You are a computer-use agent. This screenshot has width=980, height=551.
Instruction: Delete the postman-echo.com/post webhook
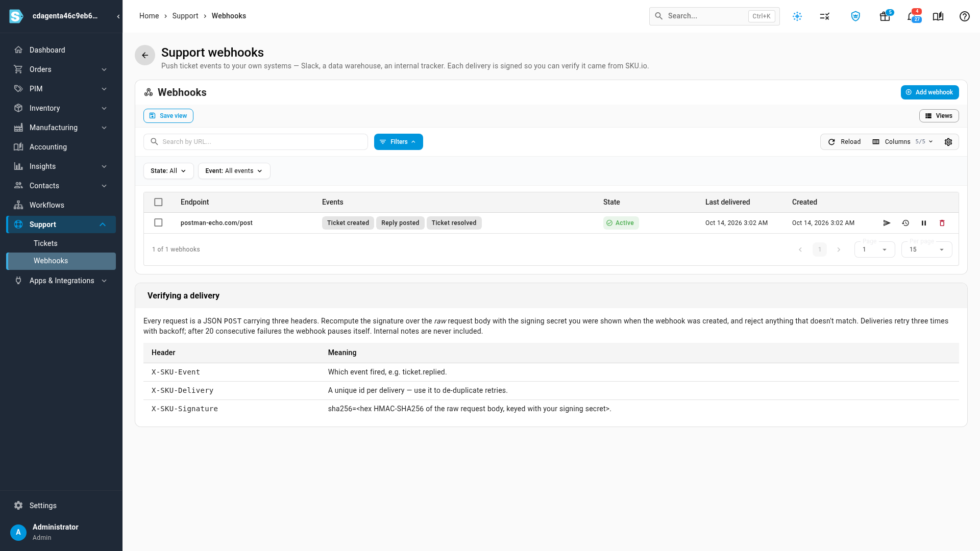point(942,223)
